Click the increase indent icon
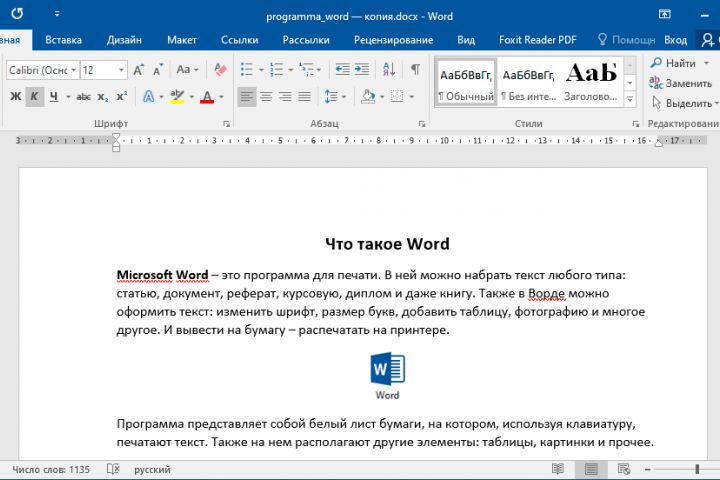Viewport: 720px width, 480px height. click(x=363, y=70)
